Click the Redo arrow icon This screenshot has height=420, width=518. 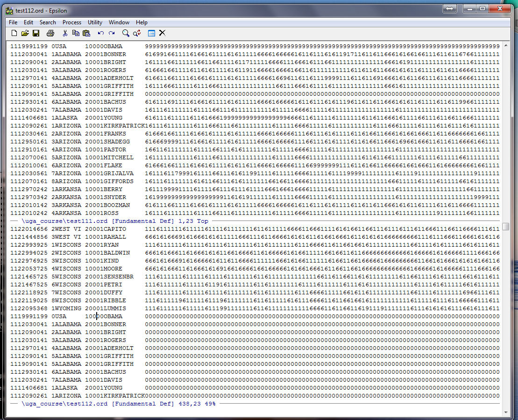112,33
